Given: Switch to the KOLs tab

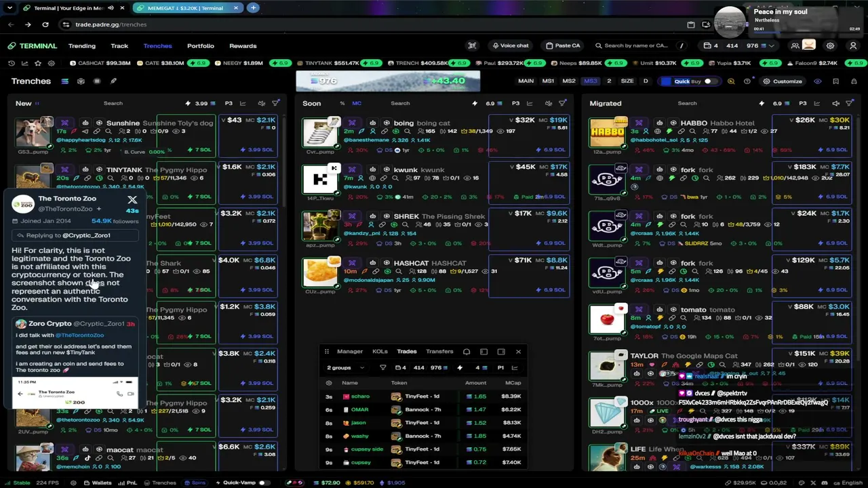Looking at the screenshot, I should pyautogui.click(x=380, y=351).
